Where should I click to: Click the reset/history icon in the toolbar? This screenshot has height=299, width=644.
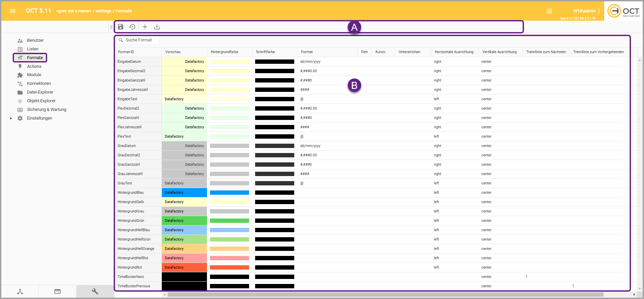tap(132, 27)
